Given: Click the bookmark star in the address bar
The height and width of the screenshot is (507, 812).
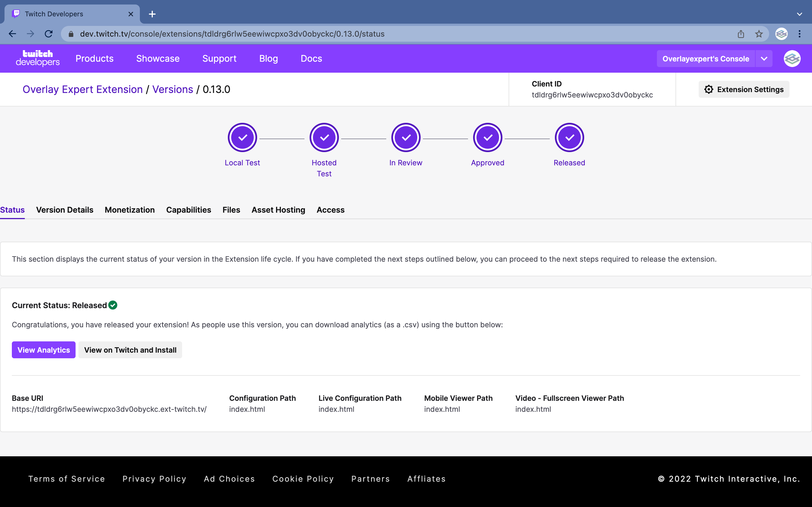Looking at the screenshot, I should pos(759,34).
